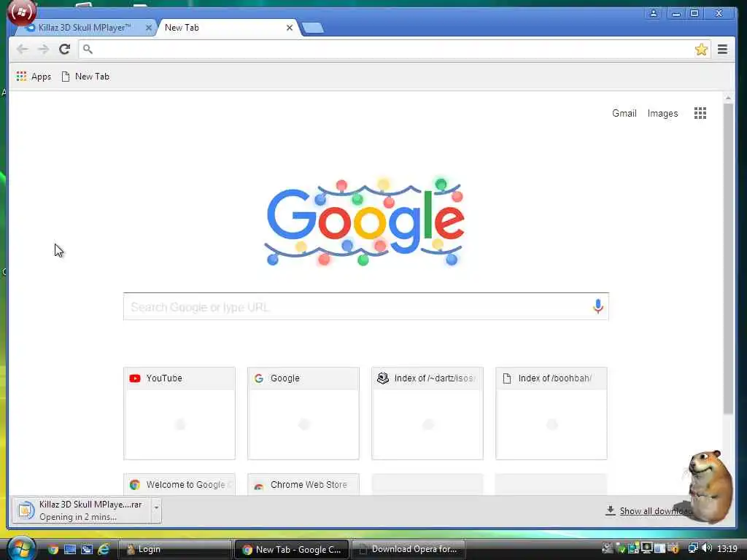747x560 pixels.
Task: Open the New Tab bookmark
Action: [85, 76]
